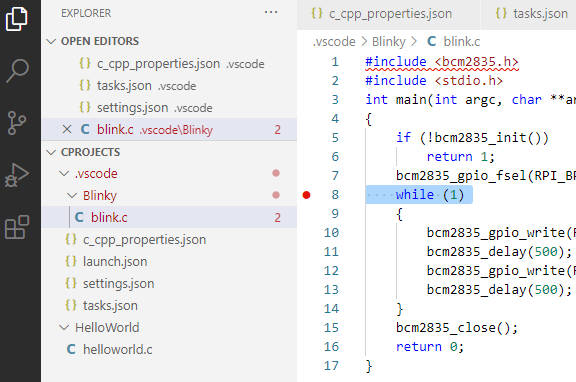Viewport: 576px width, 382px height.
Task: Click the problem count badge on blink.c tree row
Action: tap(277, 217)
